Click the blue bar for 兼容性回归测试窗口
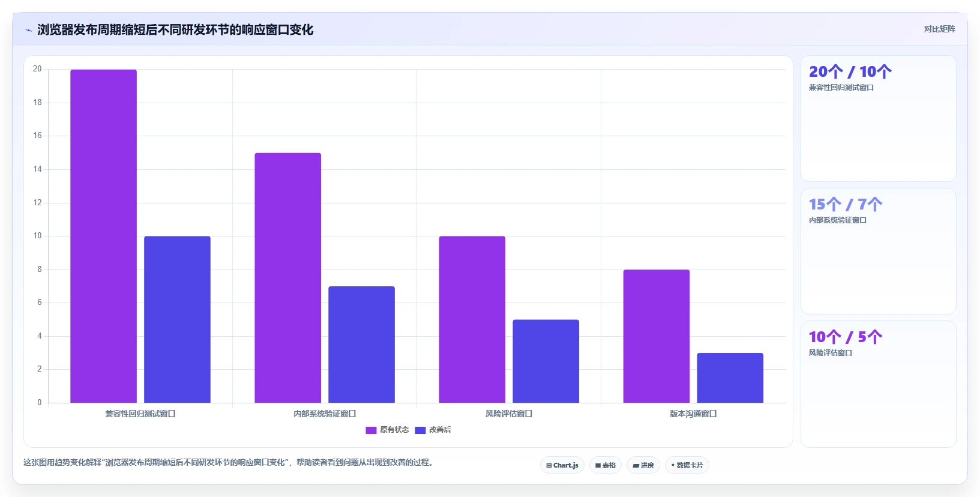The width and height of the screenshot is (980, 497). coord(177,319)
